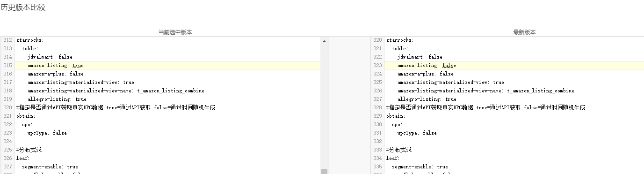Click upc: on line 322
The height and width of the screenshot is (174, 644).
point(27,124)
